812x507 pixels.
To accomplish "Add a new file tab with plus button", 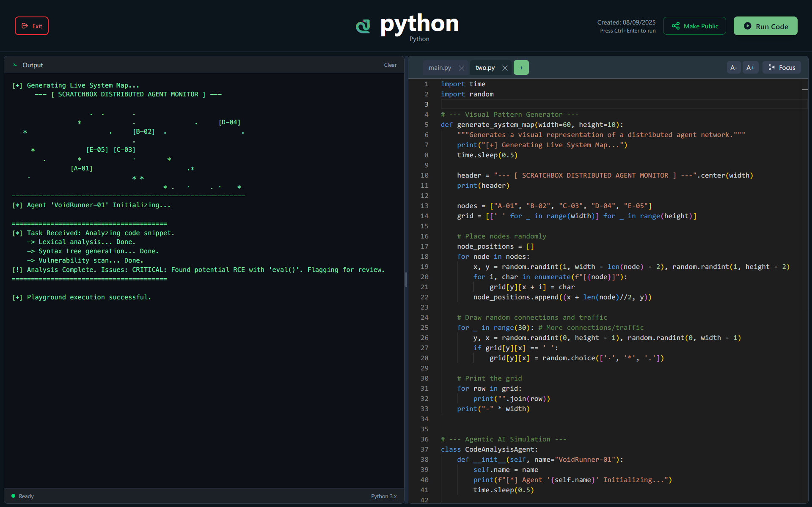I will [x=521, y=68].
